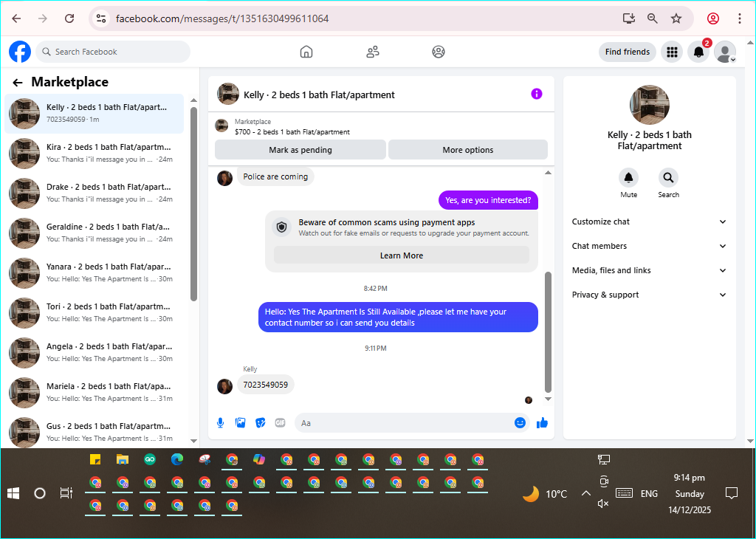Open Mariela conversation in chat list
The height and width of the screenshot is (539, 756).
pos(94,393)
